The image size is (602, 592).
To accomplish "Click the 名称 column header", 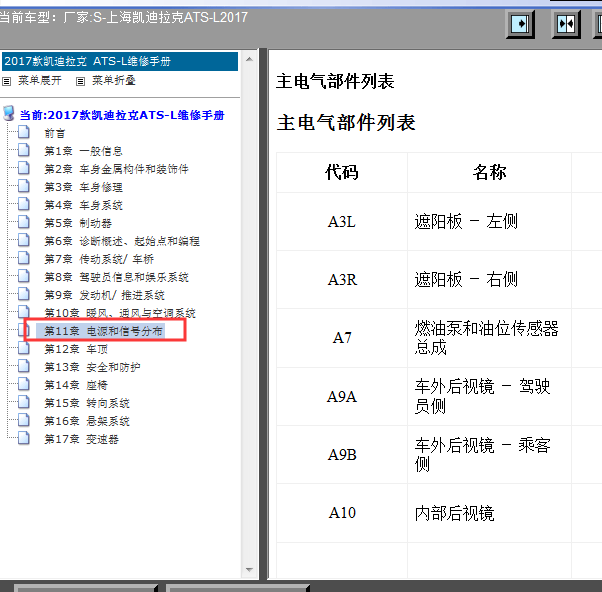I will coord(490,172).
